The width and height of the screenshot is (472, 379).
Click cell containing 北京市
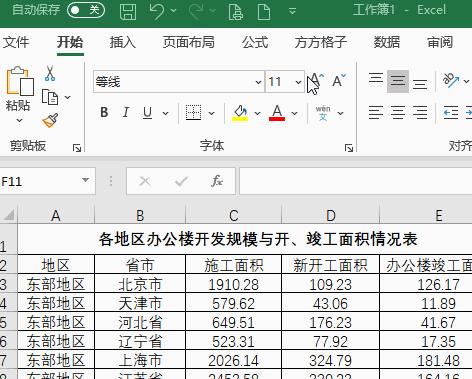tap(140, 284)
